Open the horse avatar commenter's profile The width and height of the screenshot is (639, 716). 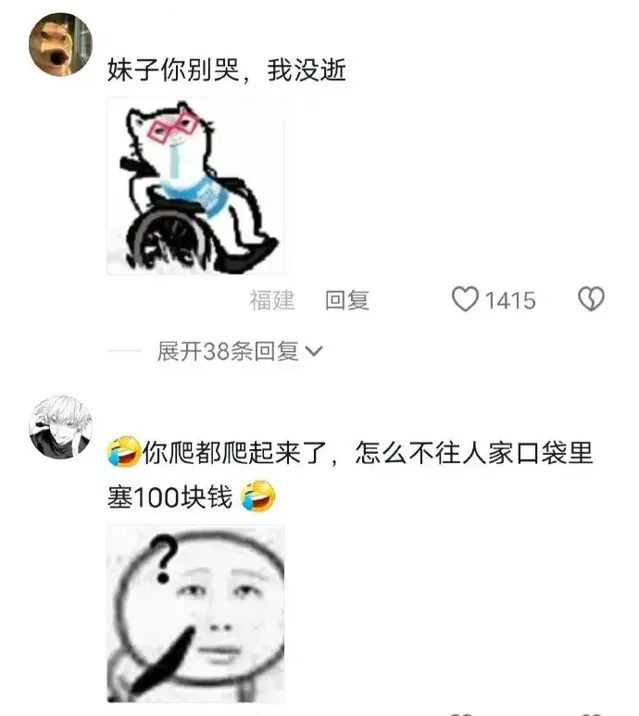coord(61,44)
